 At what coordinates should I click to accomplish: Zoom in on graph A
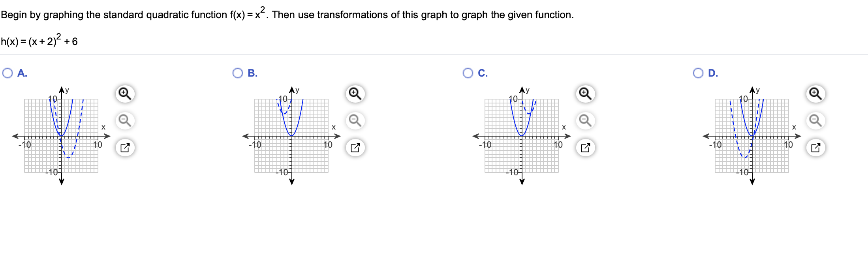(x=125, y=94)
